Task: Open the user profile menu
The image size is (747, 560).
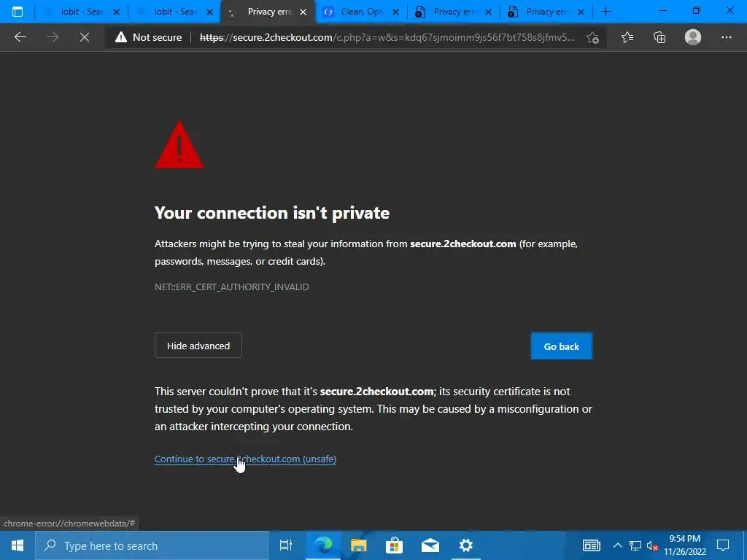Action: point(693,37)
